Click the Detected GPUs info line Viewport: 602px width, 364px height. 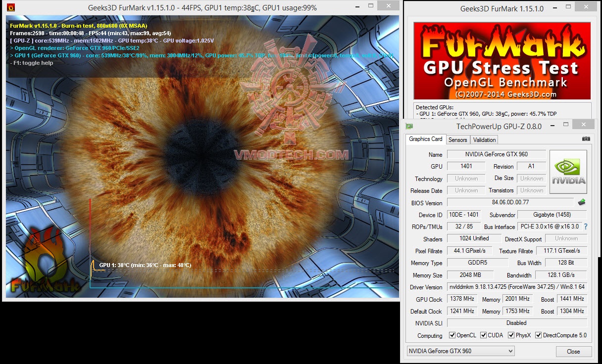(x=486, y=113)
